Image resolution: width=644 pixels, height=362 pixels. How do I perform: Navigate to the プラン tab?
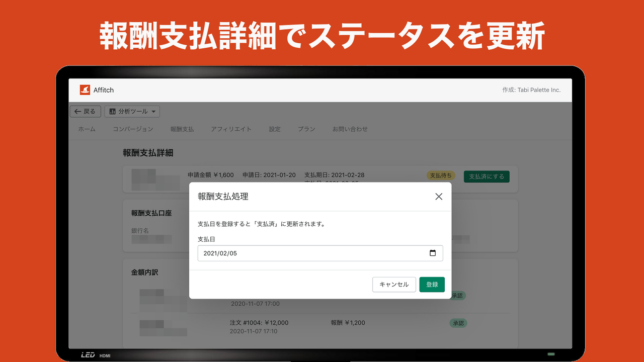tap(307, 129)
